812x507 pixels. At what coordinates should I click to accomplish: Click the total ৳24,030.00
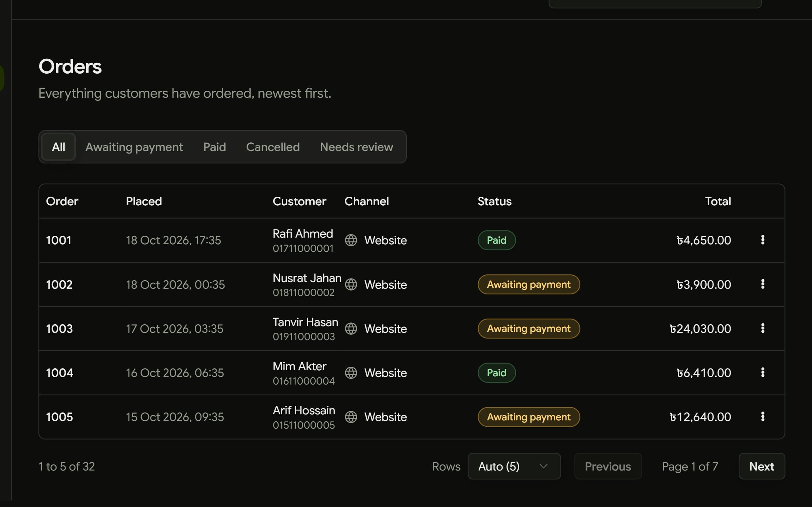tap(700, 329)
